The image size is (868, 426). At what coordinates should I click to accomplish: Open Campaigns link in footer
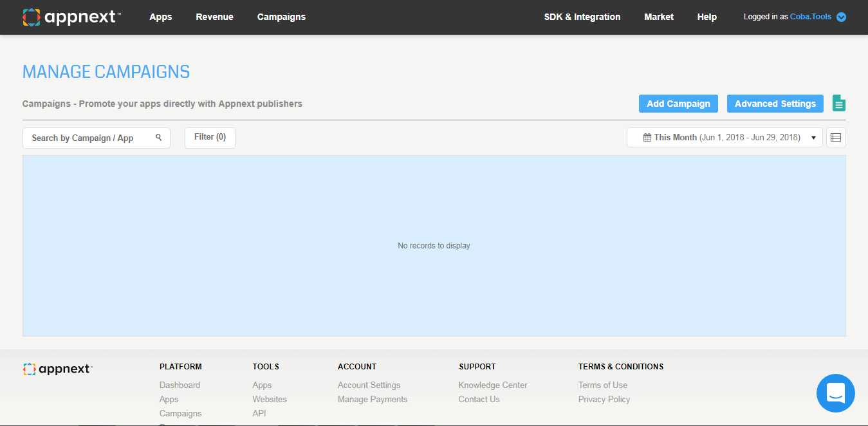pos(180,413)
